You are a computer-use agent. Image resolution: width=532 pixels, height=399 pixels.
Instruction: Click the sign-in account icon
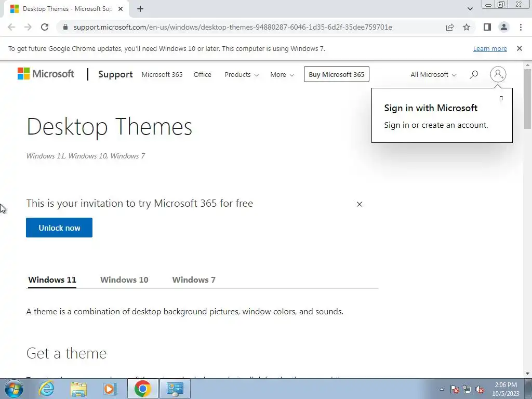coord(498,74)
